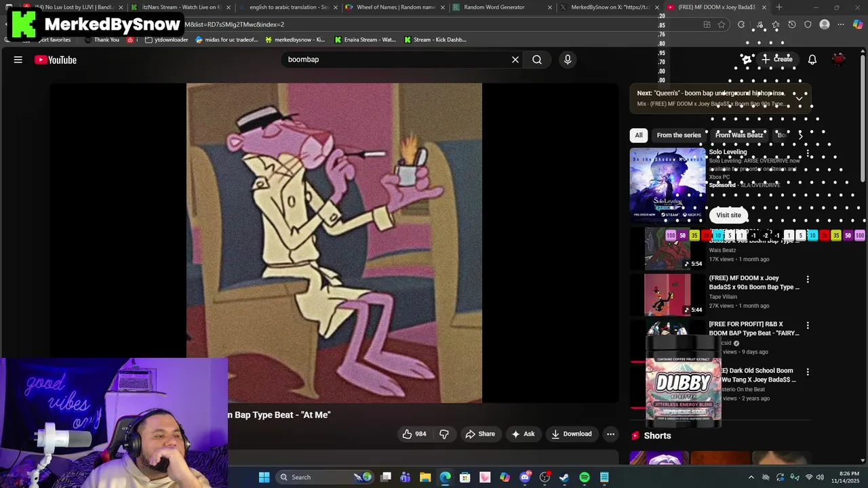868x488 pixels.
Task: Open Tape Villain 5:44 video thumbnail
Action: point(667,294)
